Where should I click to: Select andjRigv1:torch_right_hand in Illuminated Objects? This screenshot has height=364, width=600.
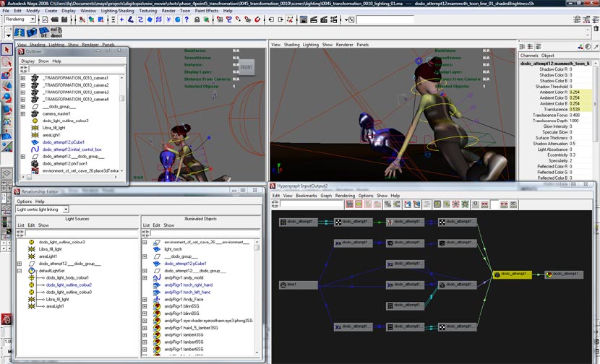188,285
